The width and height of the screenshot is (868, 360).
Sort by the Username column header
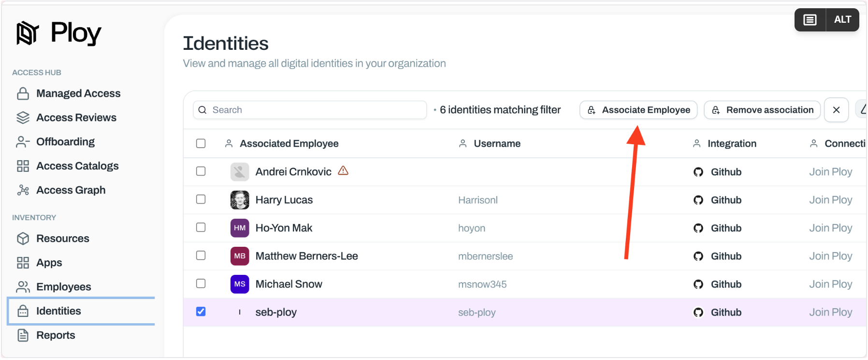(497, 144)
